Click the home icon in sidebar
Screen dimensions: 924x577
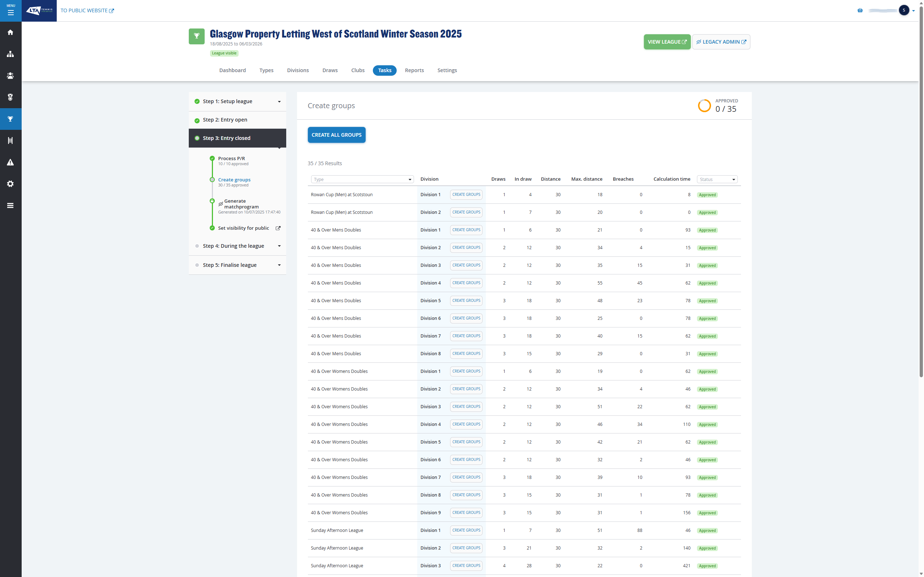[10, 32]
